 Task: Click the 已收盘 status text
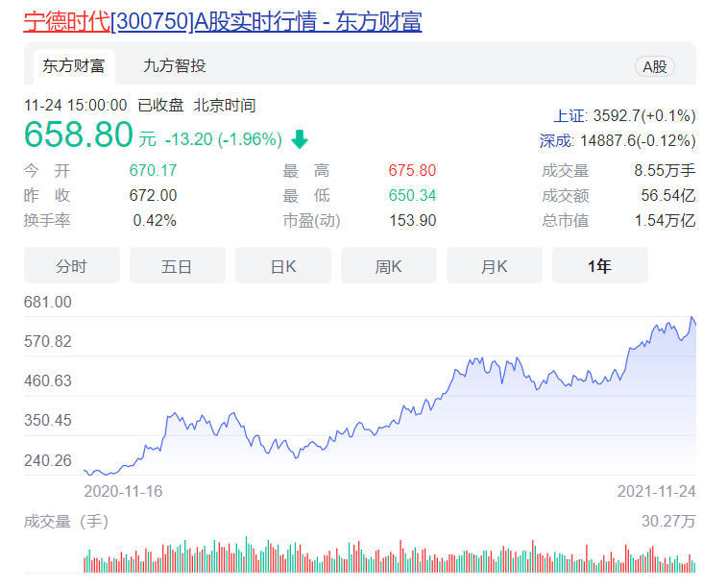[160, 106]
